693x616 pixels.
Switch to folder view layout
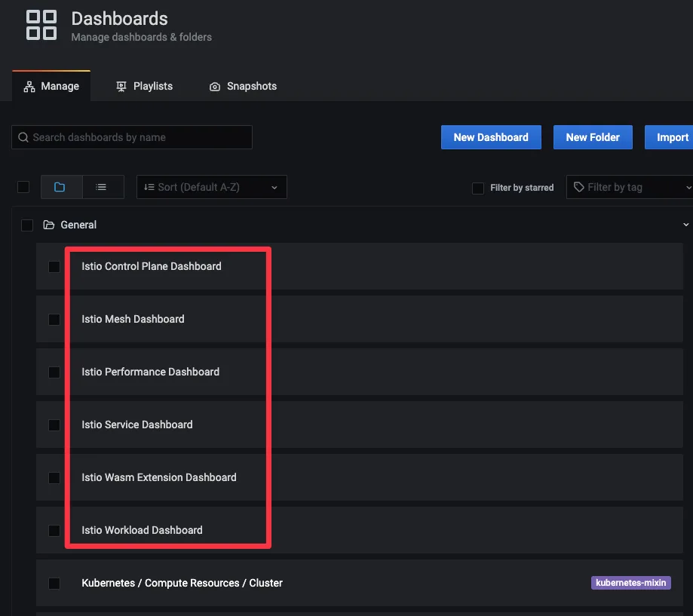(x=61, y=187)
